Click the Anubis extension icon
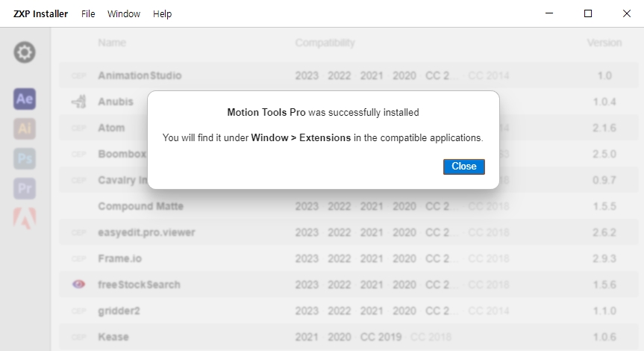This screenshot has width=644, height=351. coord(78,102)
